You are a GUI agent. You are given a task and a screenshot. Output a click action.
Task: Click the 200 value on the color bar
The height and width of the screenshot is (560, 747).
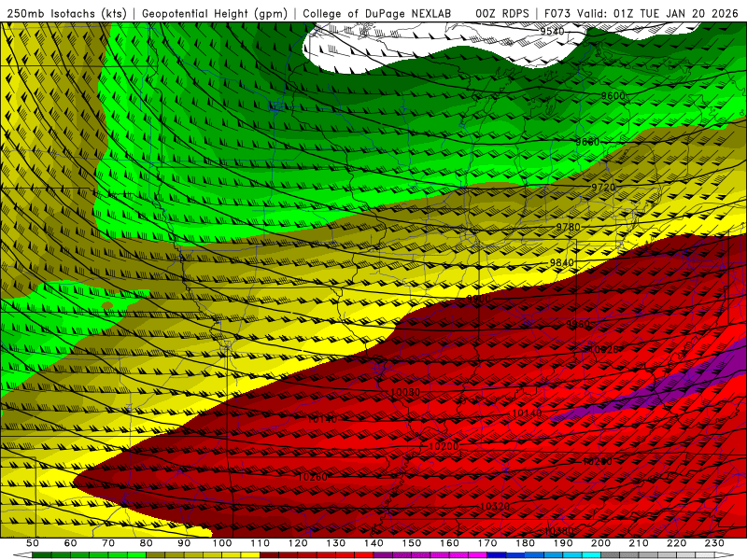pos(601,543)
